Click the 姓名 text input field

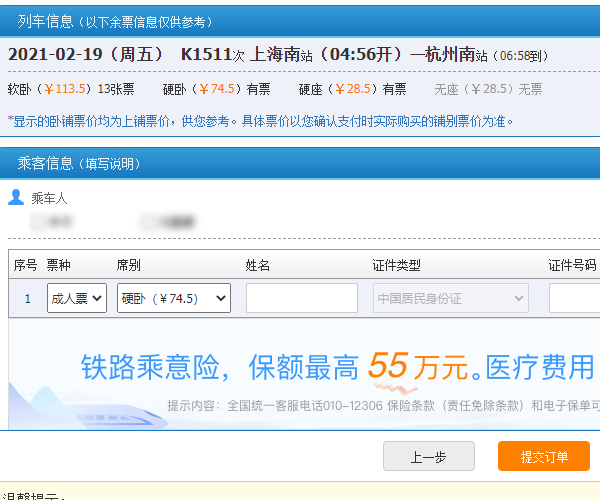301,298
